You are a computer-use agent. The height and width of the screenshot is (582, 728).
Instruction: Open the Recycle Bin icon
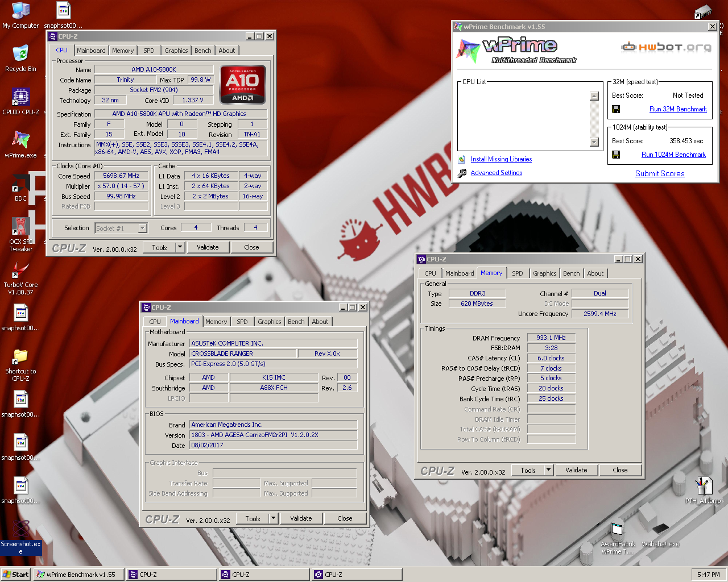point(20,58)
